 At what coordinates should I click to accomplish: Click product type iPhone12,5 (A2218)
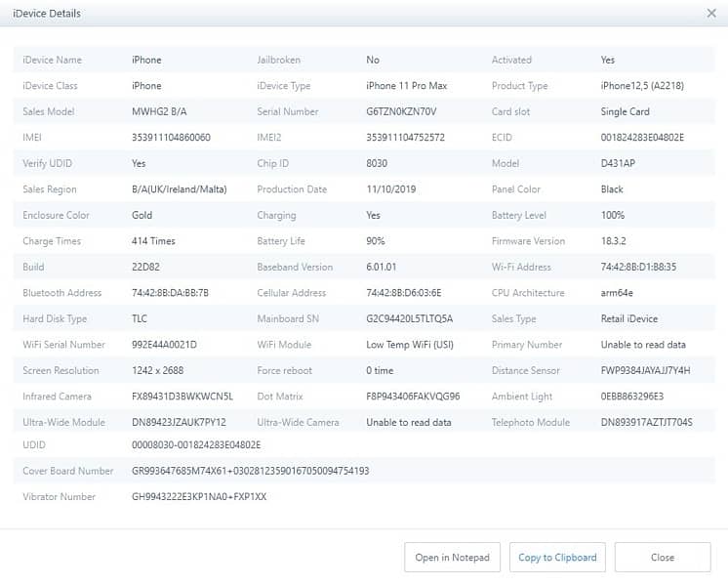point(642,86)
